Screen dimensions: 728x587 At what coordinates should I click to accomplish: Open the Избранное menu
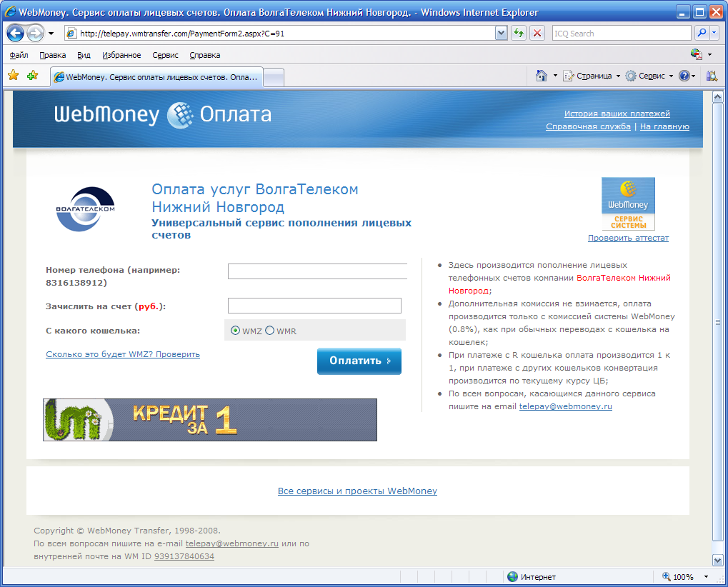pyautogui.click(x=121, y=55)
